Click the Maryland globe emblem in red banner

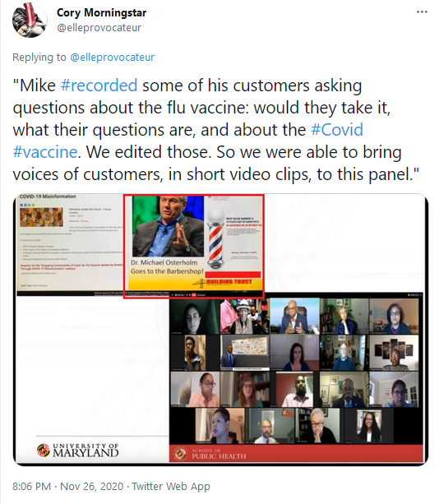click(181, 454)
